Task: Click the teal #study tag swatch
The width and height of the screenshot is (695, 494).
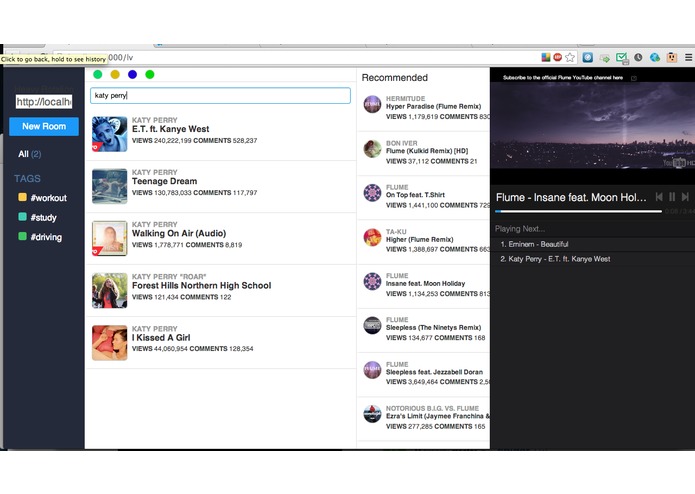Action: [22, 217]
